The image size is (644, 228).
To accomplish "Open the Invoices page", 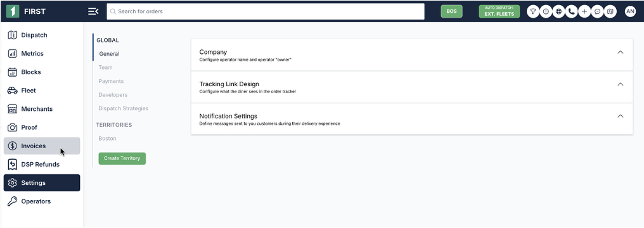I will tap(42, 146).
